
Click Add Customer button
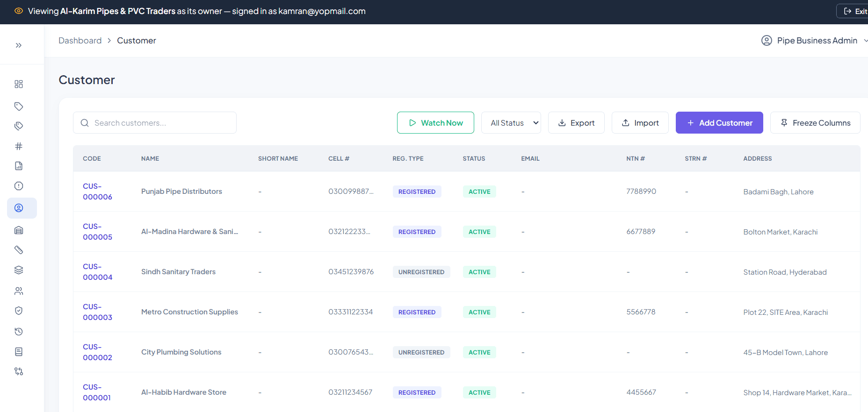719,123
